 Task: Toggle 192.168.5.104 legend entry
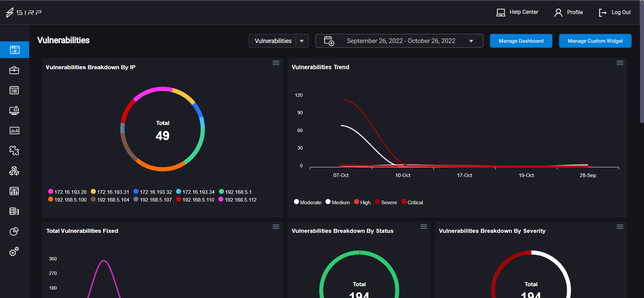110,200
